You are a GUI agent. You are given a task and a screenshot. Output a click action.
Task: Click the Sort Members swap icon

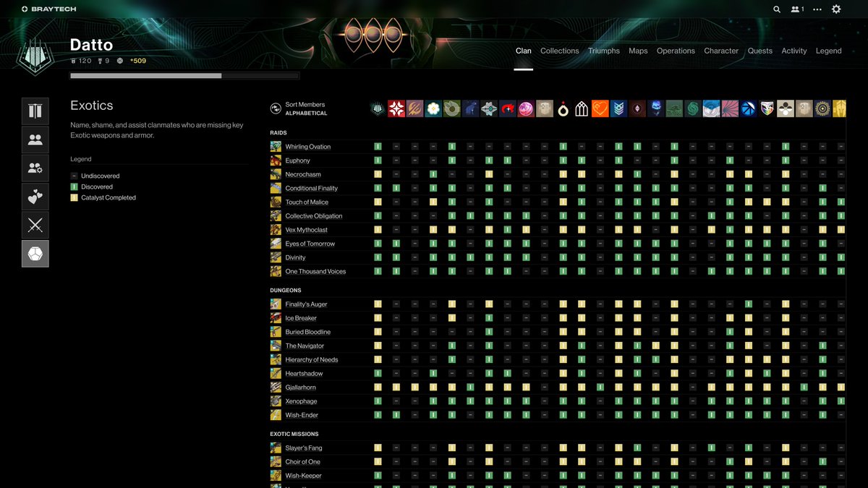pos(276,108)
